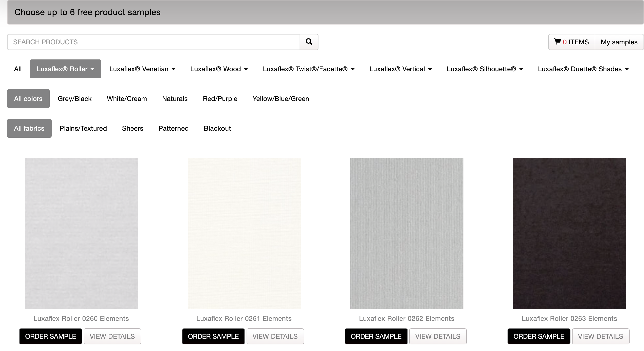Viewport: 644px width, 351px height.
Task: Show only Blackout fabrics
Action: pos(217,128)
